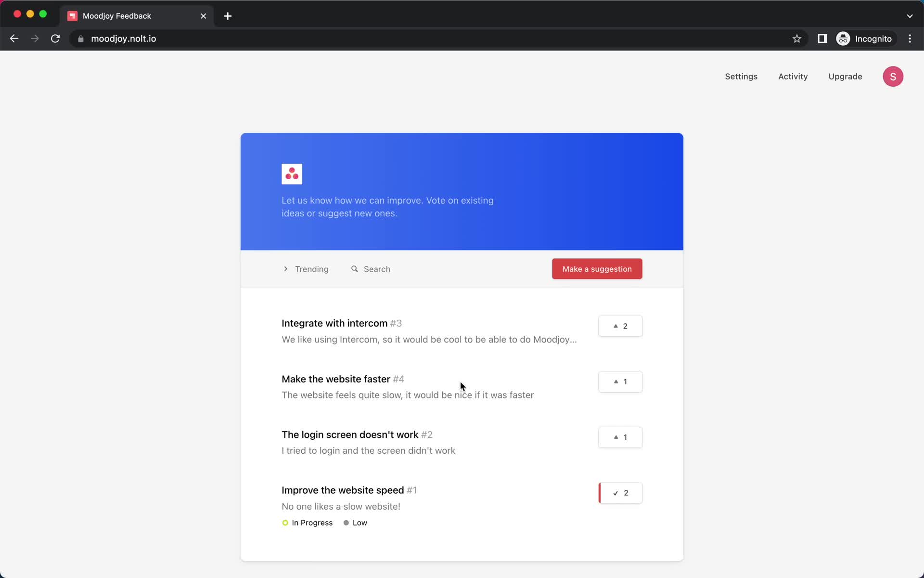Toggle the 'Low' priority badge on suggestion #1
The height and width of the screenshot is (578, 924).
(360, 522)
